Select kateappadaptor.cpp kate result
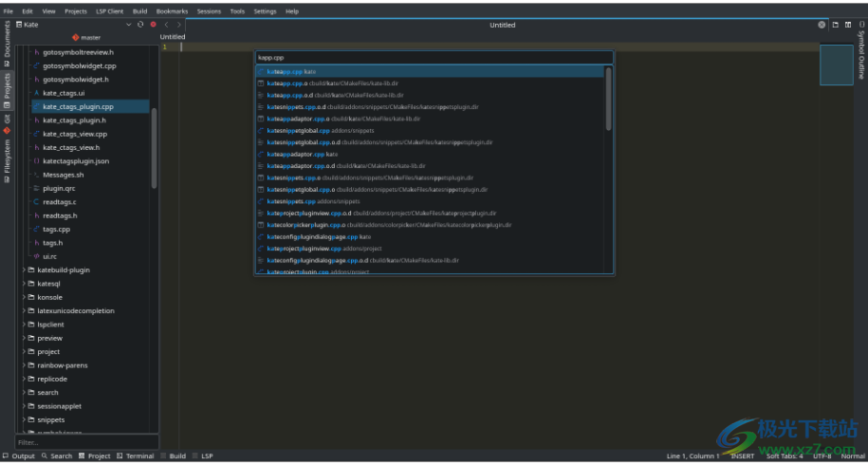The width and height of the screenshot is (868, 465). tap(430, 155)
